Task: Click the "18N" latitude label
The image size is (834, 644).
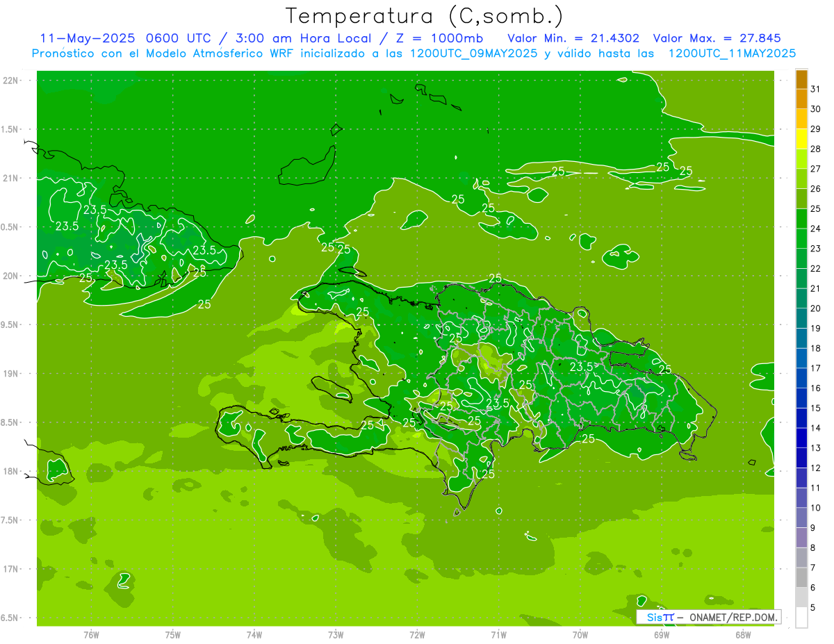Action: pos(10,472)
